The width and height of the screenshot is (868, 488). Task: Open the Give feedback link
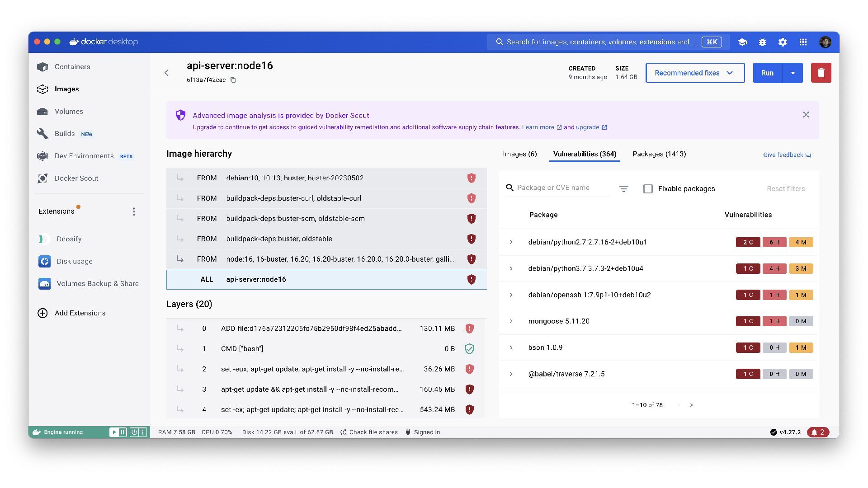787,155
